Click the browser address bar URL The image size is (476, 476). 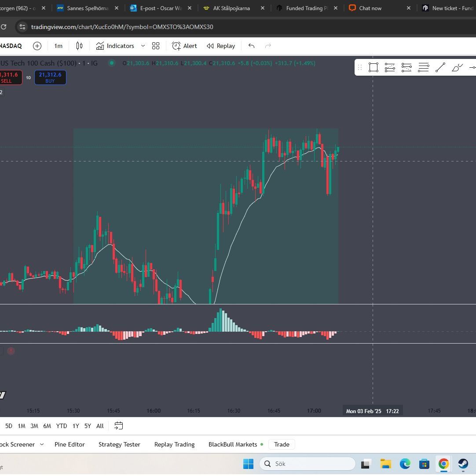coord(122,27)
